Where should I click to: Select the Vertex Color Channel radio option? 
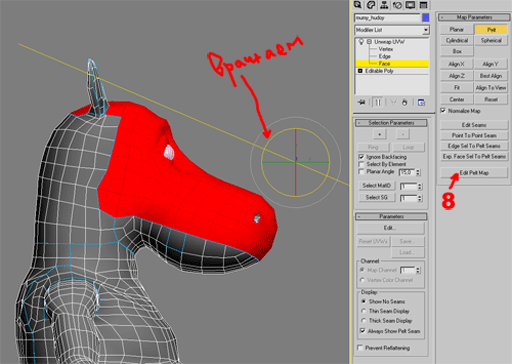pyautogui.click(x=362, y=280)
